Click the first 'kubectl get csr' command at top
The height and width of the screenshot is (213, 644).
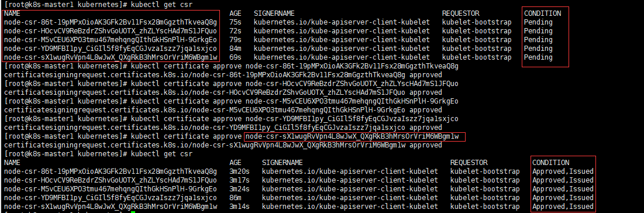click(x=161, y=5)
